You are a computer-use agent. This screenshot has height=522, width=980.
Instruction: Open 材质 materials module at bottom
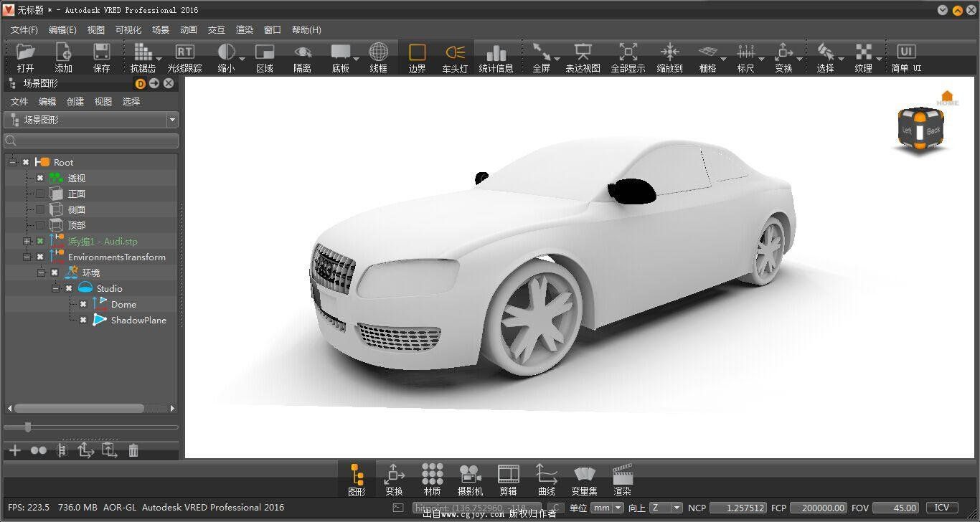pyautogui.click(x=432, y=474)
